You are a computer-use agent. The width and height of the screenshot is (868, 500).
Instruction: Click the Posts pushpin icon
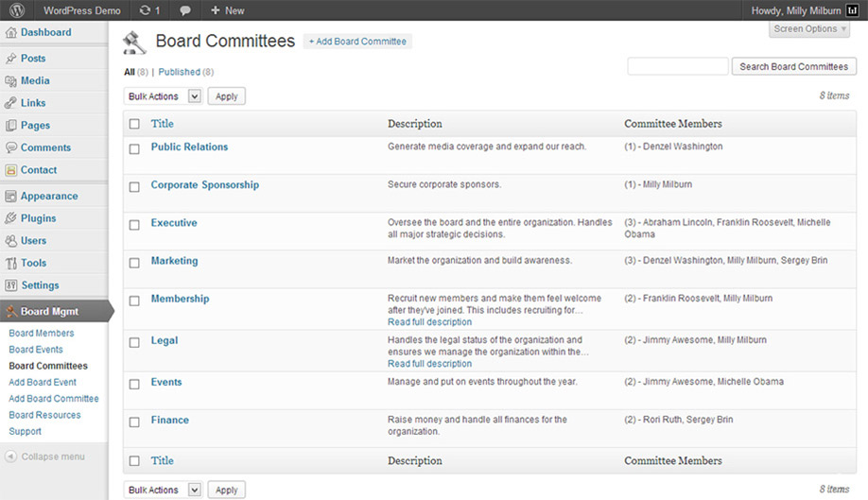click(11, 59)
